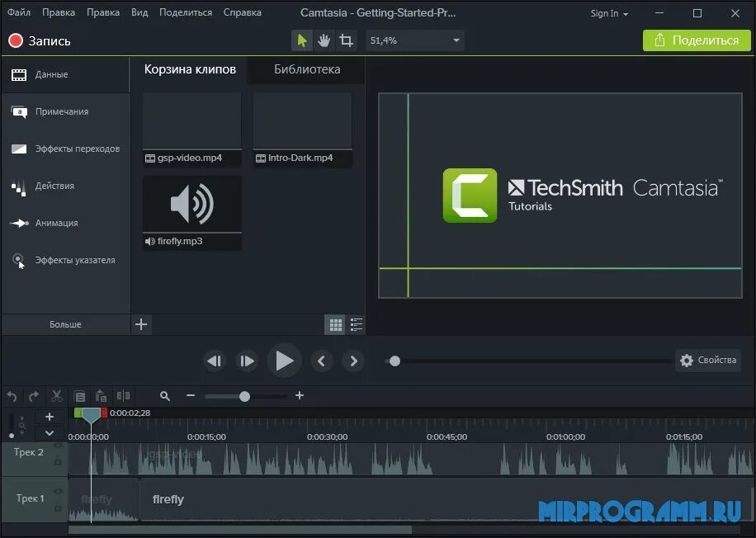Click the Трек 2 track label

coord(28,452)
